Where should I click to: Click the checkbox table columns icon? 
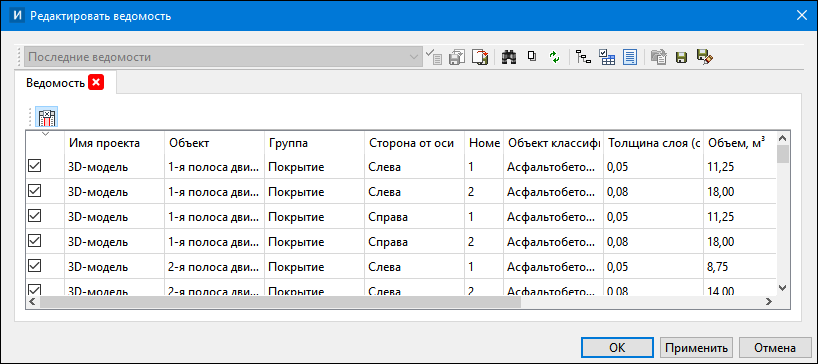[x=606, y=57]
